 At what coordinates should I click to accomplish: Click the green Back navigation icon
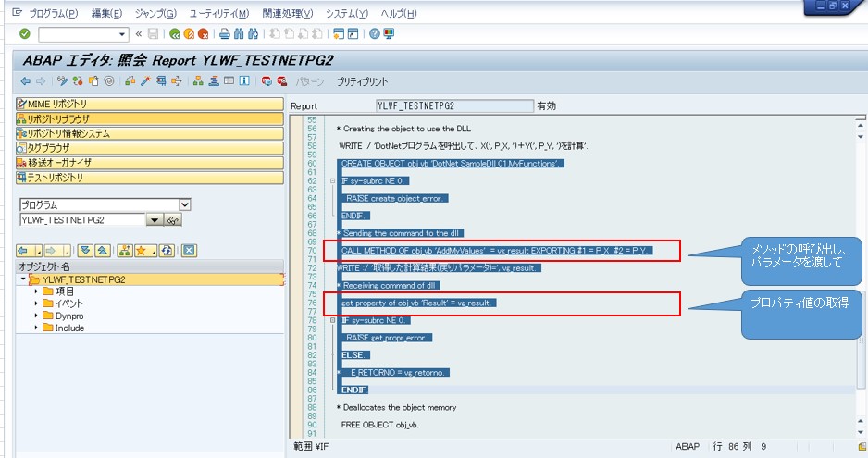click(175, 34)
